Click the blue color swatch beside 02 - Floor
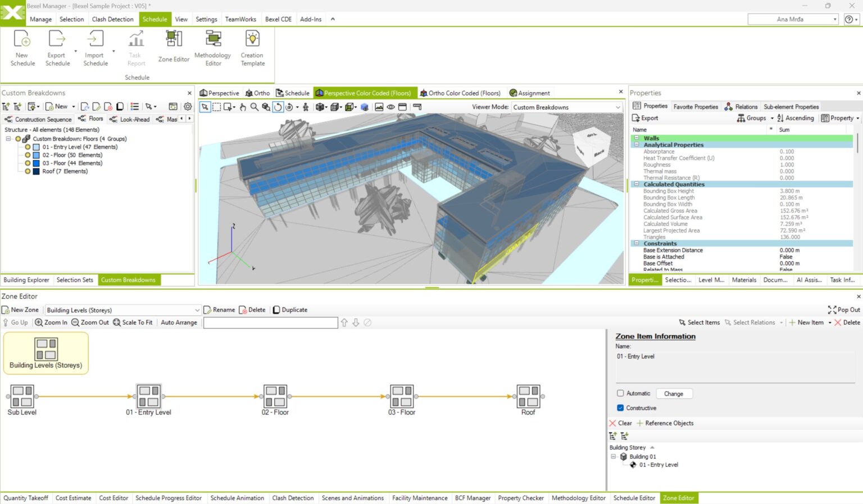Viewport: 863px width, 504px height. tap(37, 155)
